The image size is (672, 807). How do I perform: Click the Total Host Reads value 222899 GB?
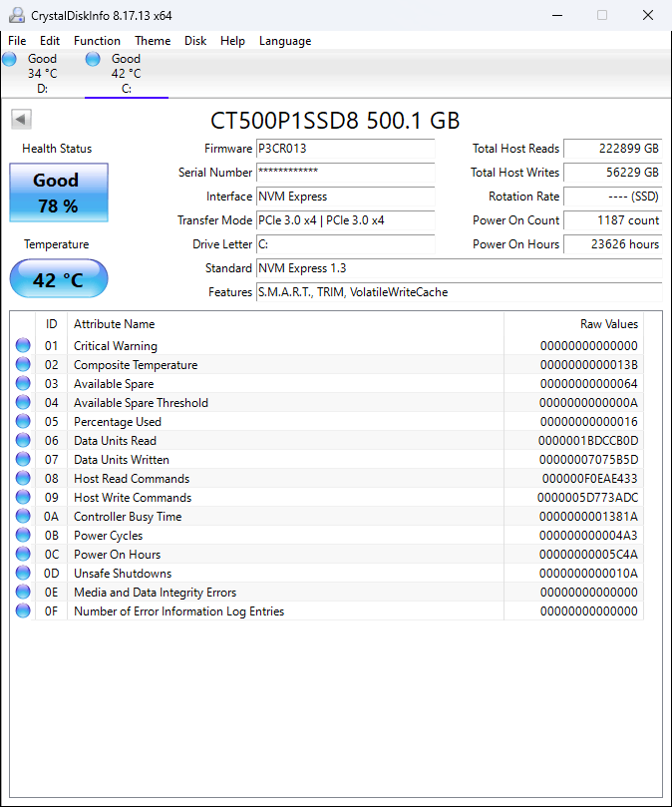613,149
